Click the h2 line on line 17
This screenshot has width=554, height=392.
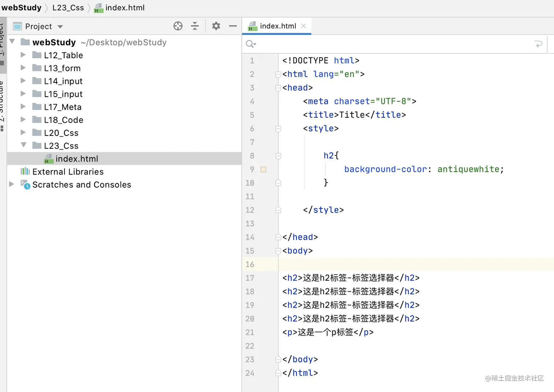tap(351, 278)
